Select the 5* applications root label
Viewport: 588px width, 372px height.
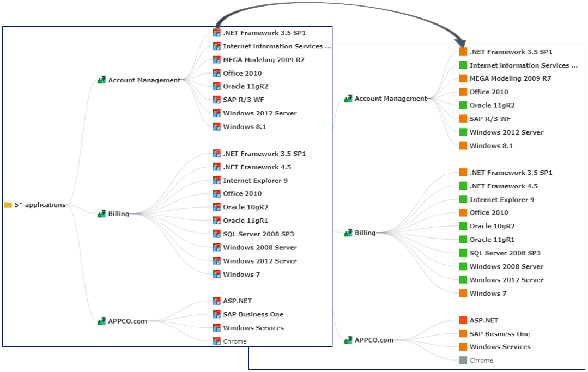pyautogui.click(x=40, y=205)
